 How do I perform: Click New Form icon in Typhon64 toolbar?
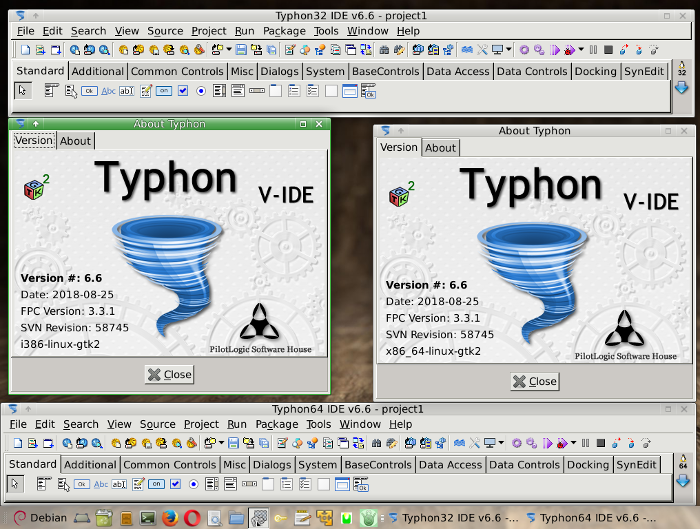pos(48,443)
